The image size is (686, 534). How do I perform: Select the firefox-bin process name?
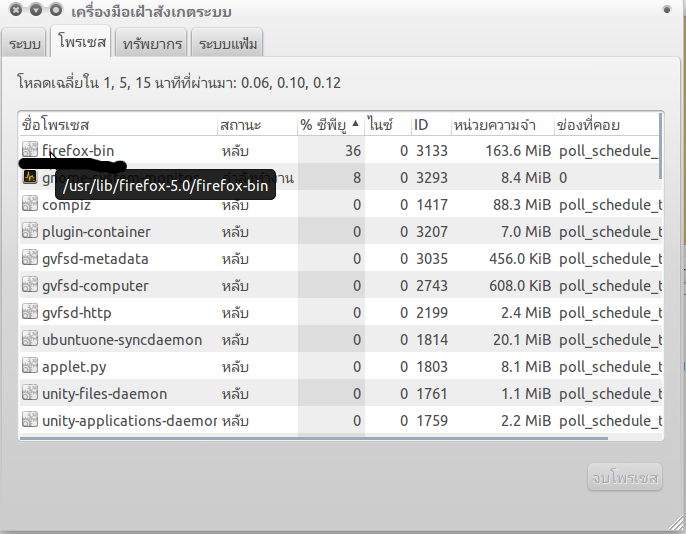tap(78, 151)
